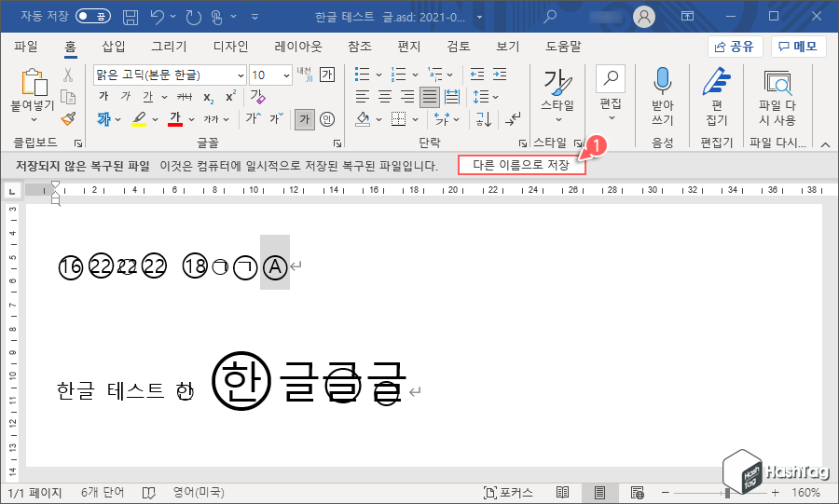This screenshot has width=839, height=504.
Task: Click the shading paint bucket icon
Action: (363, 118)
